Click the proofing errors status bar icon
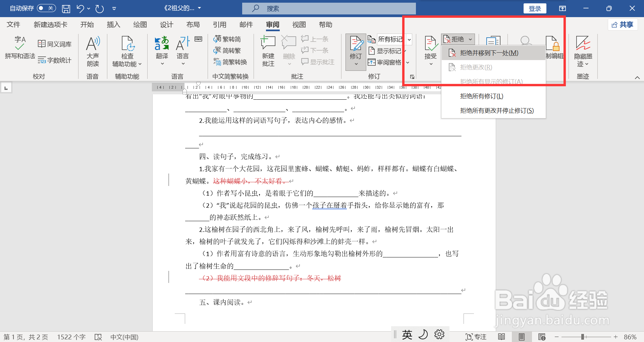 (x=98, y=337)
